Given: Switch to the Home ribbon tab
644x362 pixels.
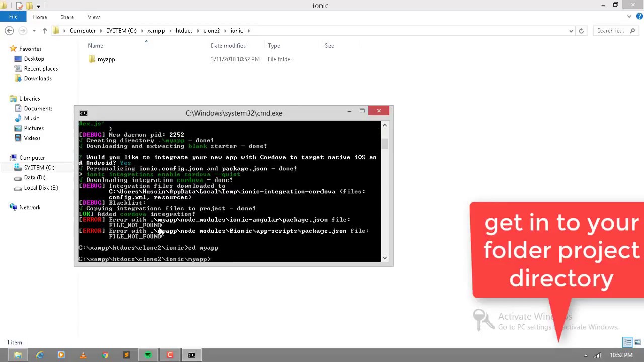Looking at the screenshot, I should pos(40,17).
